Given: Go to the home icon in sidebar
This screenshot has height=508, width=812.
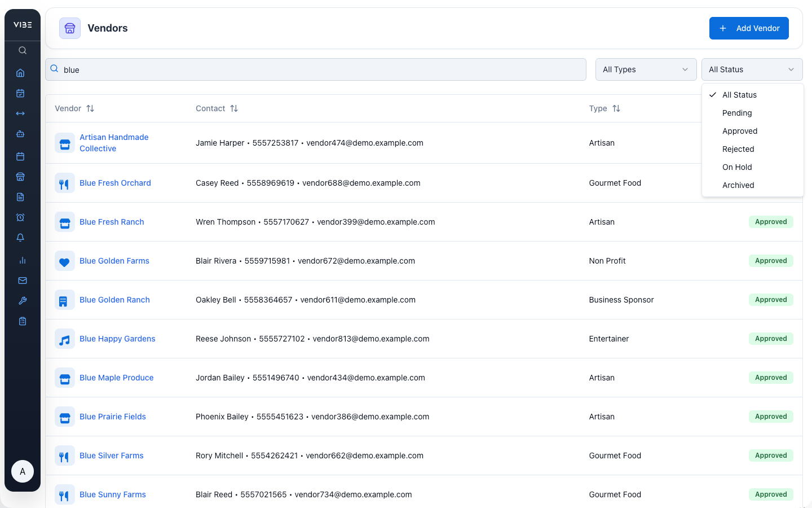Looking at the screenshot, I should [x=20, y=73].
